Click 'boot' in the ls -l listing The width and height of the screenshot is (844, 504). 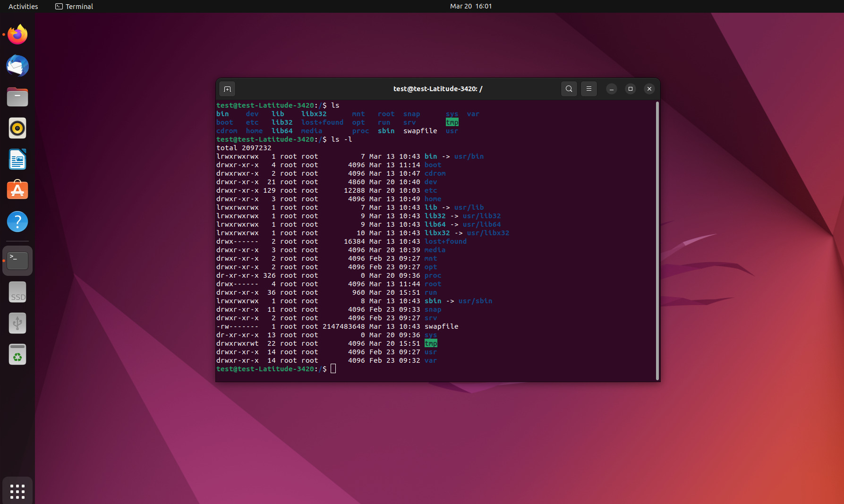click(433, 165)
